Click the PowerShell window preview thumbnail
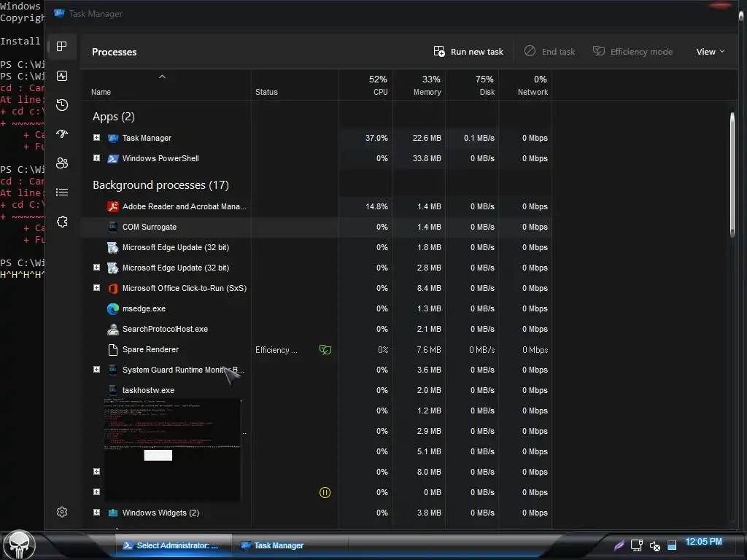The height and width of the screenshot is (560, 747). click(x=172, y=450)
